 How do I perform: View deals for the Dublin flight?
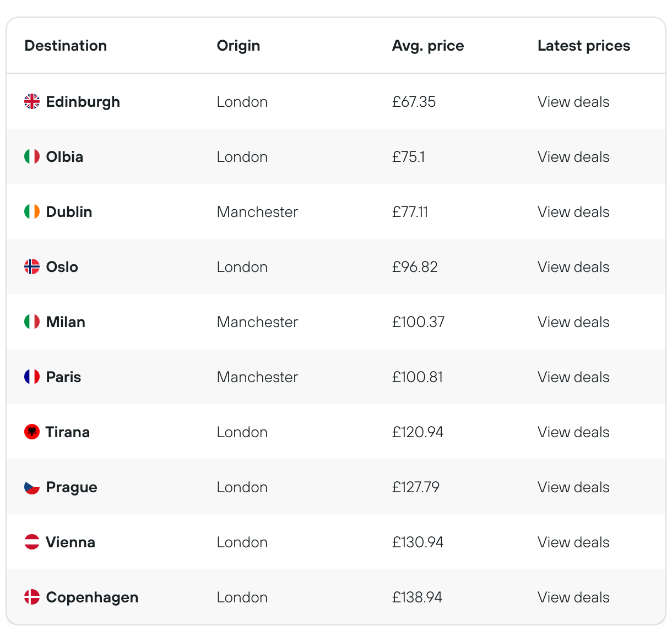(x=573, y=212)
